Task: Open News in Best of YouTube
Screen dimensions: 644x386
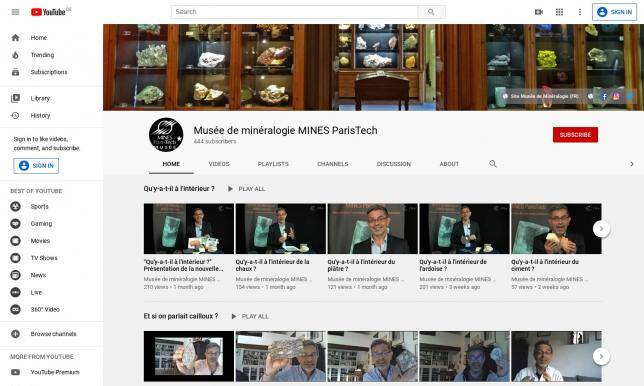Action: [51, 275]
